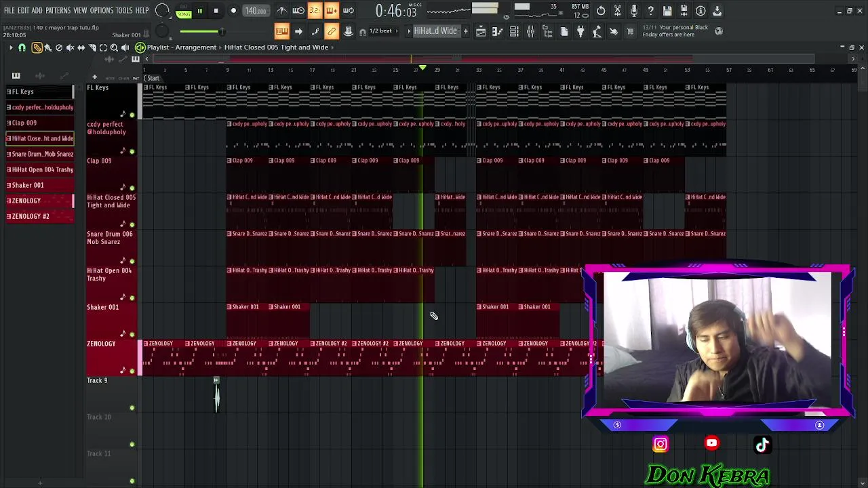
Task: Click the tempo tapper icon
Action: pyautogui.click(x=597, y=31)
